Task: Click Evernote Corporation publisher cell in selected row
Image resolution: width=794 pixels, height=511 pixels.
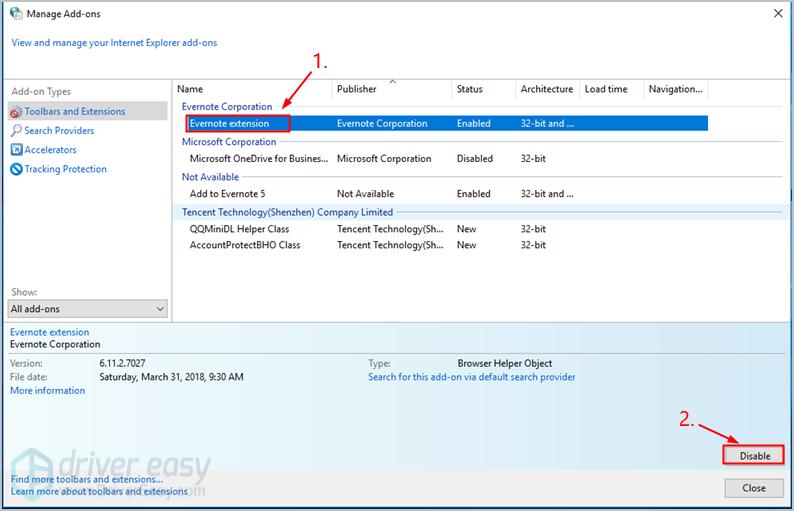Action: tap(382, 124)
